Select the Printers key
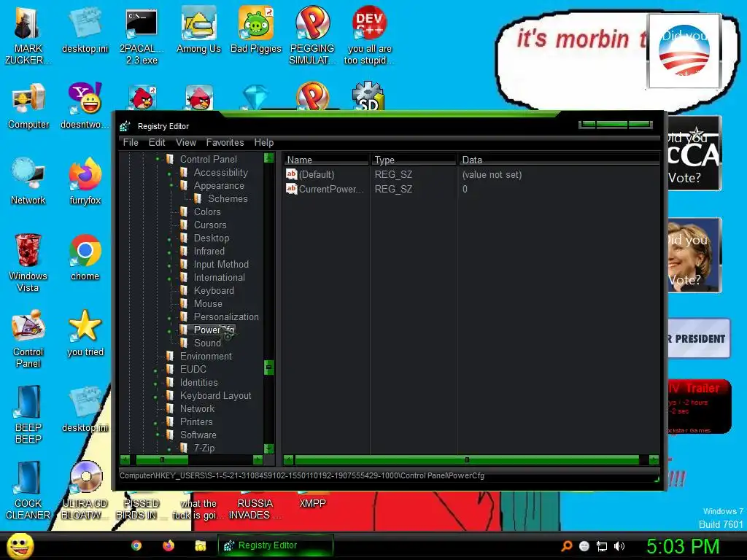 (x=196, y=422)
